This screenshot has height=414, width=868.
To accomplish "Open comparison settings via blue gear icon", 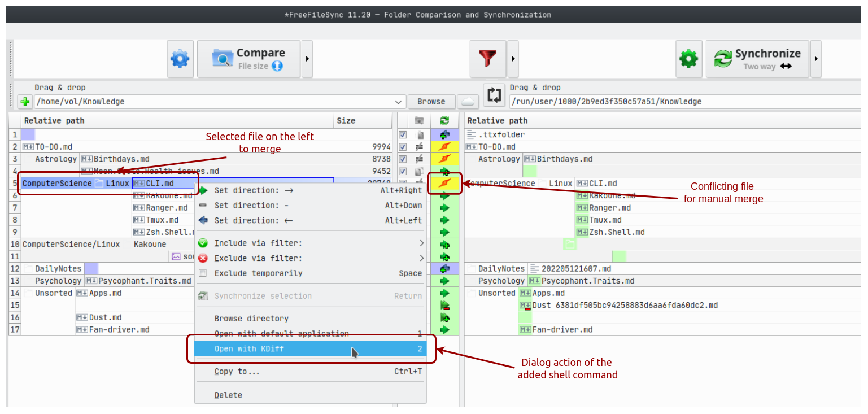I will (x=180, y=59).
